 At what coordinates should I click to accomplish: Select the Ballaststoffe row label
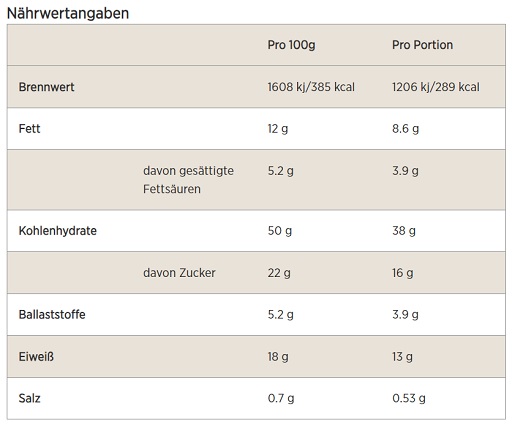[x=52, y=315]
